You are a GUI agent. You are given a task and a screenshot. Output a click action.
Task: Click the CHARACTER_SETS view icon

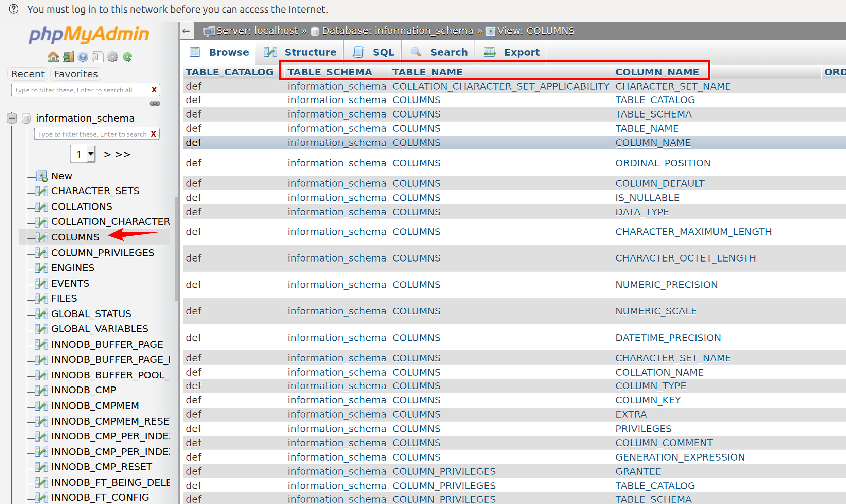[41, 191]
